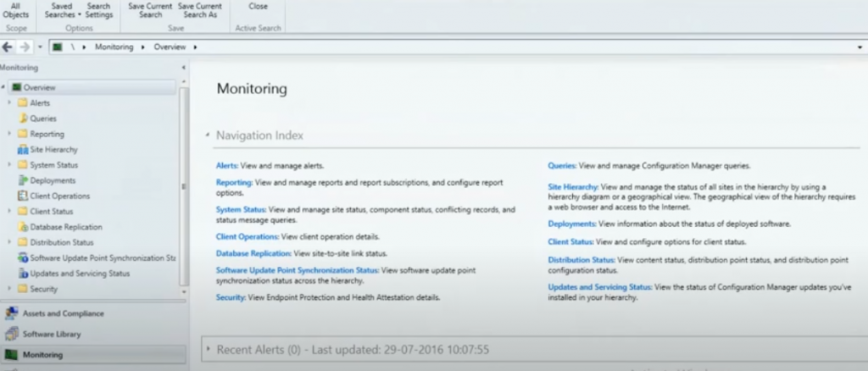Open Search Settings

tap(99, 10)
